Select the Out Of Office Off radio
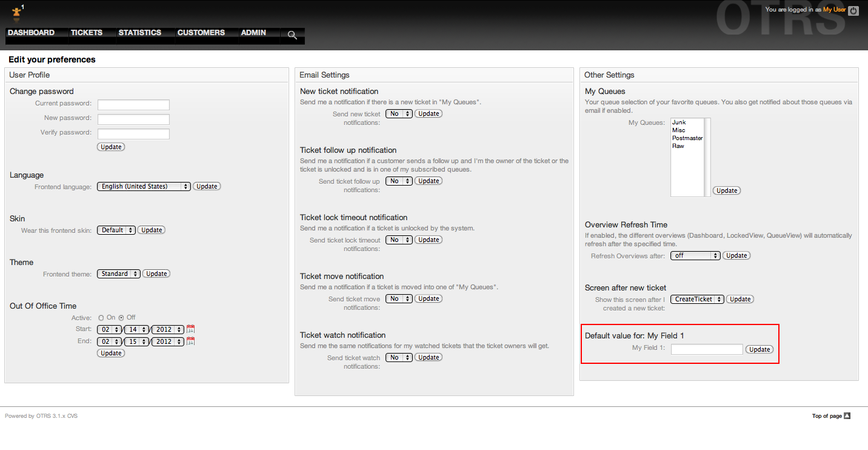Viewport: 868px width, 450px height. 121,318
